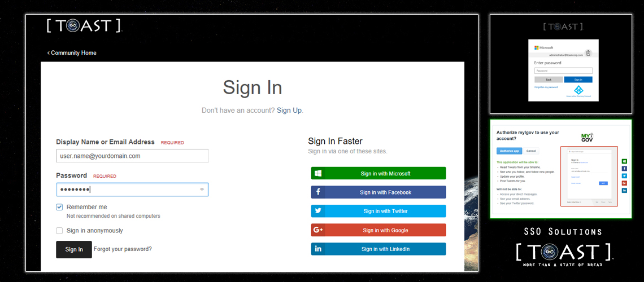Click the MyGov logo in authorize panel
The height and width of the screenshot is (282, 644).
587,138
